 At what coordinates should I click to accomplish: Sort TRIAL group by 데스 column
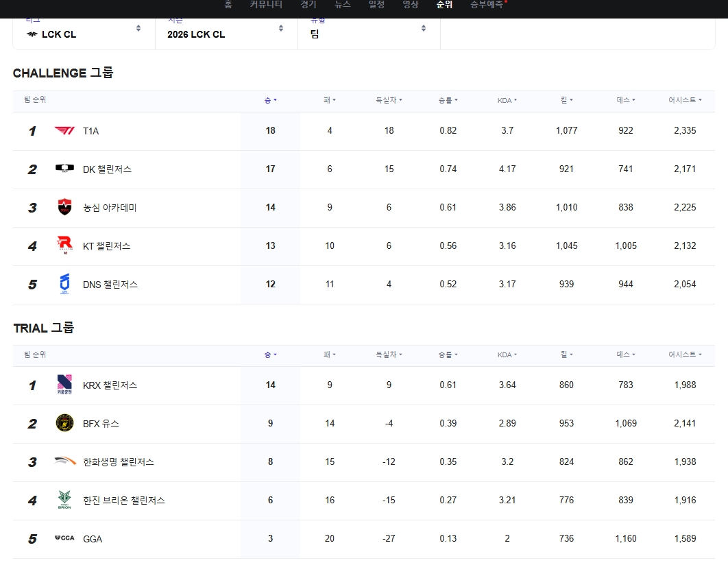click(625, 354)
